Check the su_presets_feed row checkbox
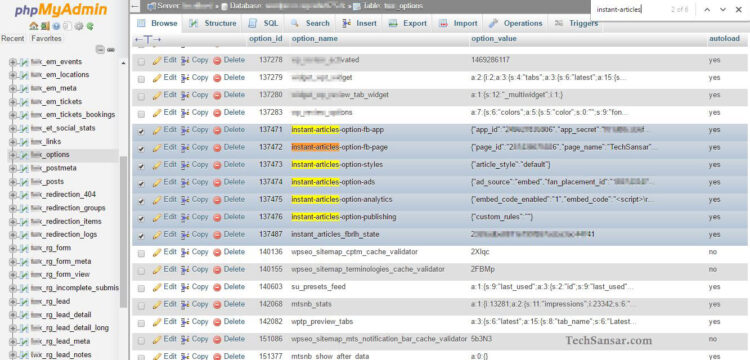 [141, 288]
